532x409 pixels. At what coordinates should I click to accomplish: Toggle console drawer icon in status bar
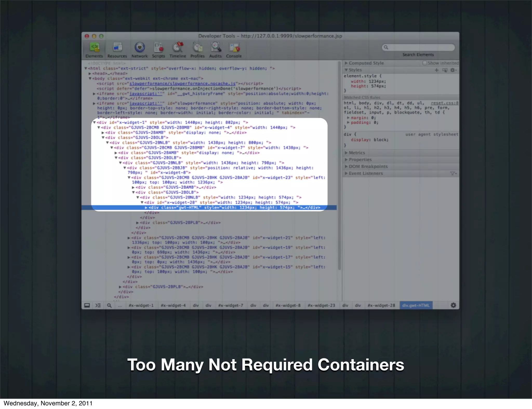(87, 305)
